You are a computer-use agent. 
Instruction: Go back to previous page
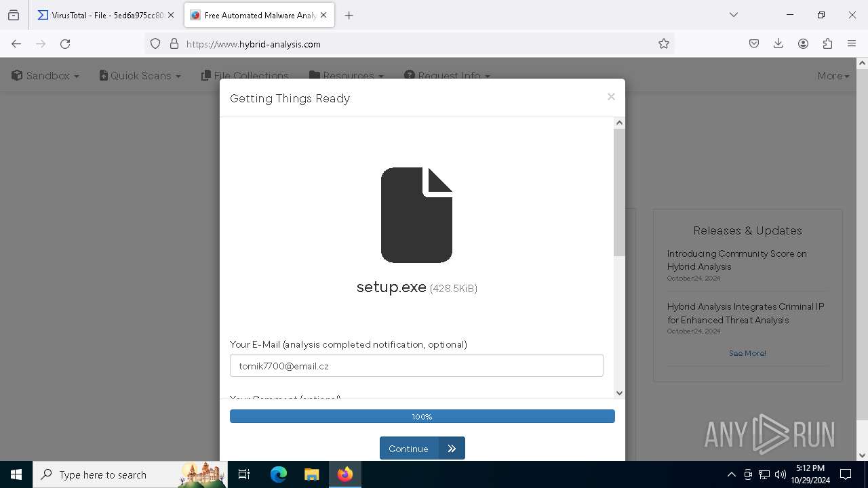tap(16, 43)
